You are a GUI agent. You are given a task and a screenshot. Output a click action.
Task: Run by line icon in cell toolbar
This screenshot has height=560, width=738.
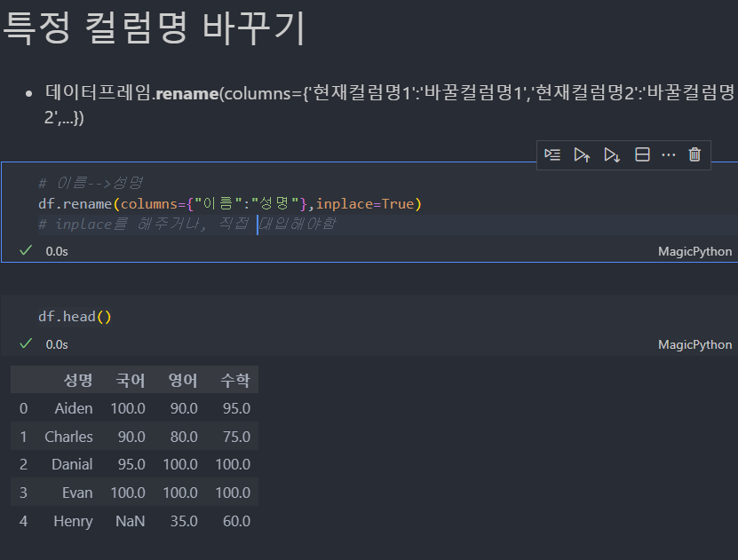coord(552,154)
